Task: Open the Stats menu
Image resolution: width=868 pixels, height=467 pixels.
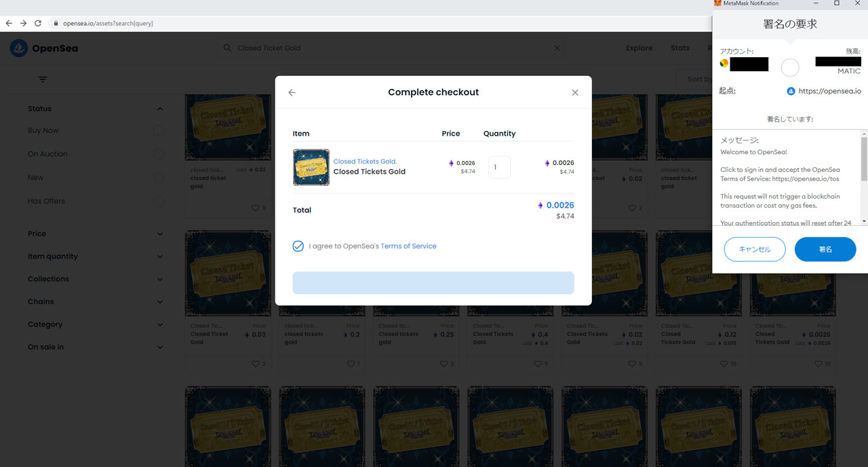Action: [679, 48]
